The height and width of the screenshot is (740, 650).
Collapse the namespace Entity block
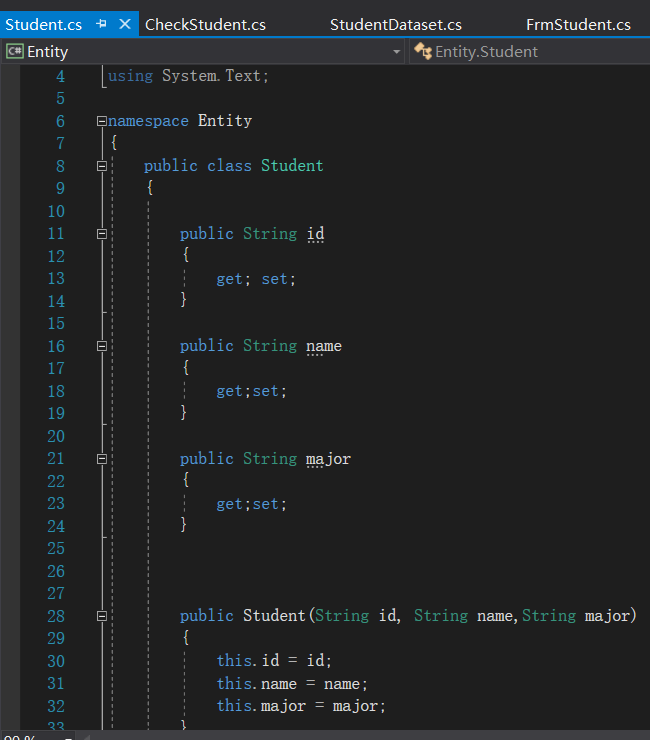(x=101, y=121)
